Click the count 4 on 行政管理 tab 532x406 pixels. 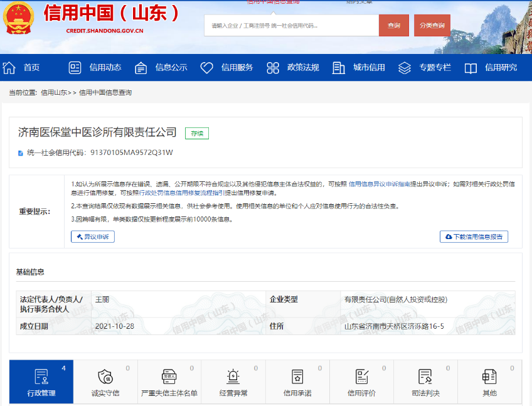(x=64, y=368)
